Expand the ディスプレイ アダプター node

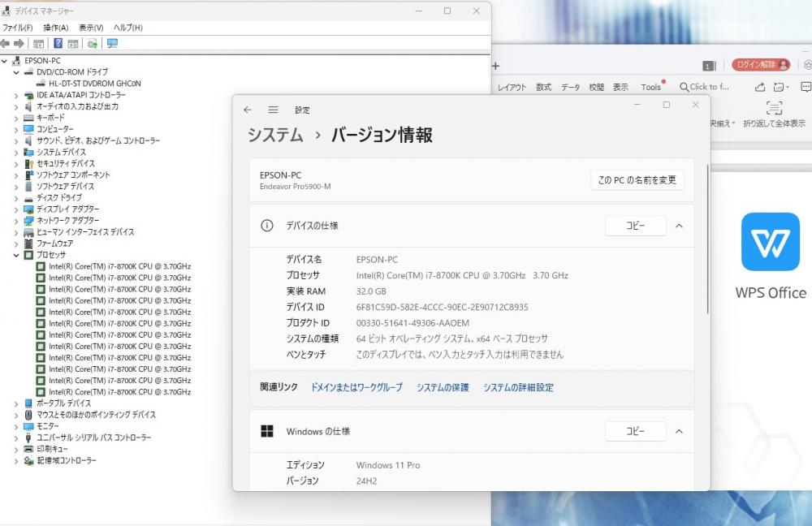(16, 209)
